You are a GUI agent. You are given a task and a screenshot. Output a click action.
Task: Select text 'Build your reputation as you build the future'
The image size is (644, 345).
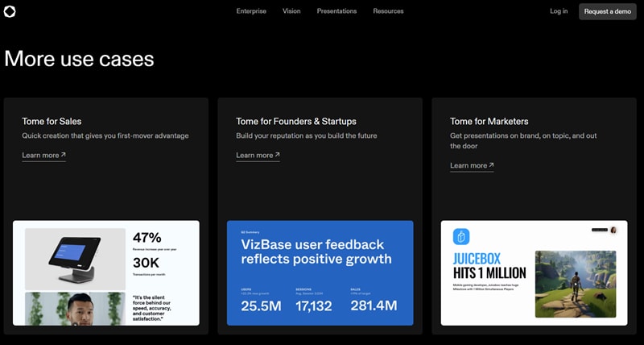(307, 135)
